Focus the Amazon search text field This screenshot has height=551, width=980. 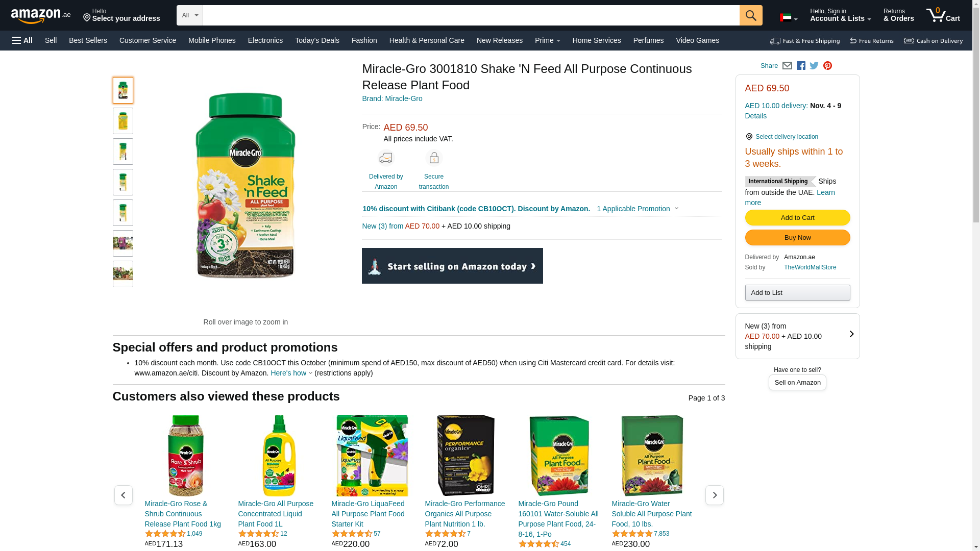pyautogui.click(x=471, y=15)
